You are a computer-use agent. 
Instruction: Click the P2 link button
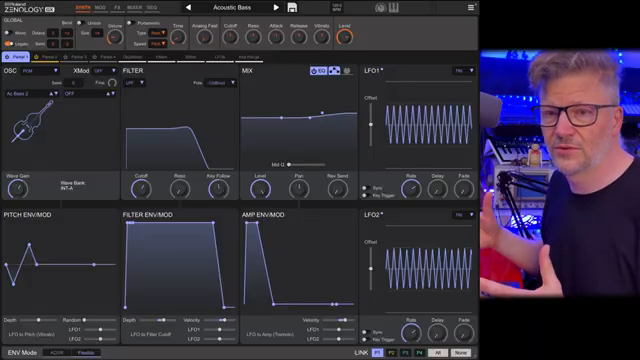click(x=391, y=353)
